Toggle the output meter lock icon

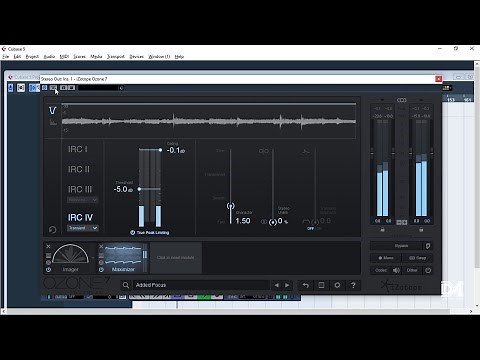pos(421,230)
